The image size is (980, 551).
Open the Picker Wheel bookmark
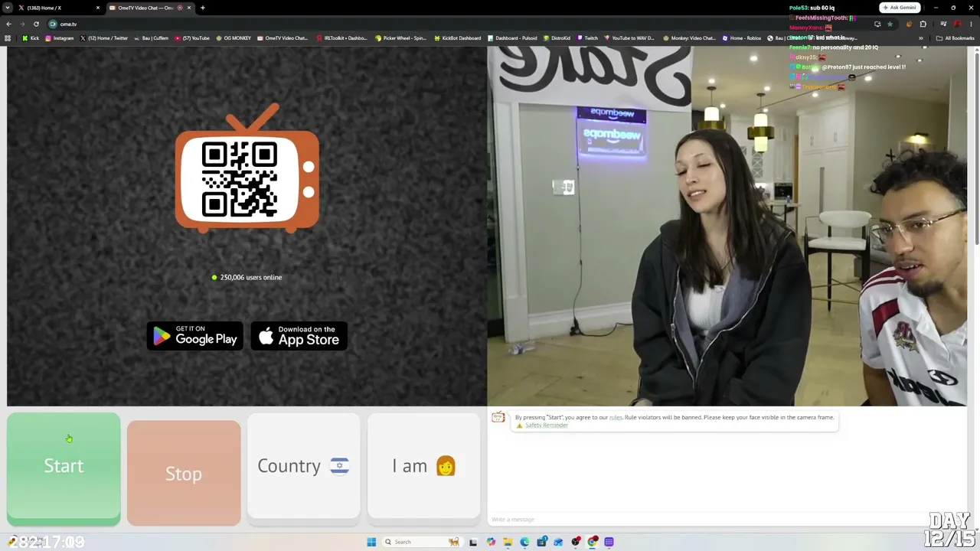click(x=400, y=38)
